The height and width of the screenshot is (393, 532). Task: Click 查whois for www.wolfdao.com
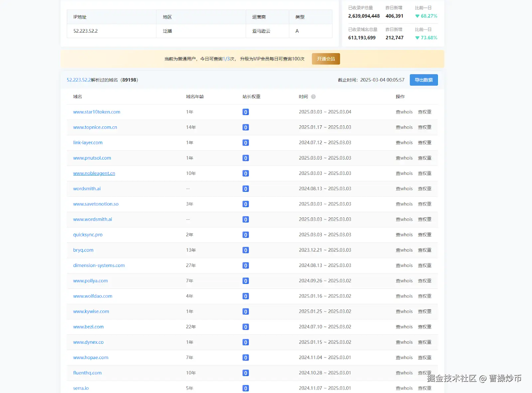tap(404, 296)
